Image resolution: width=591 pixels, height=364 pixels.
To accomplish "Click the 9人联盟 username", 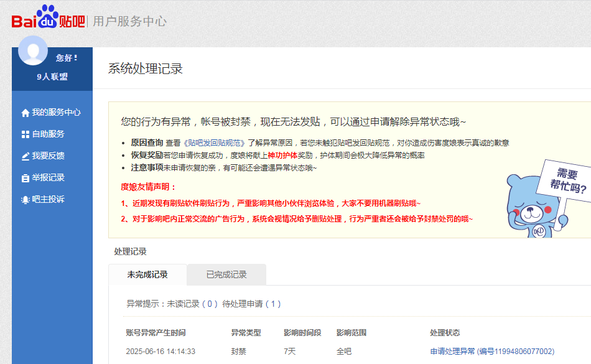I will (52, 77).
